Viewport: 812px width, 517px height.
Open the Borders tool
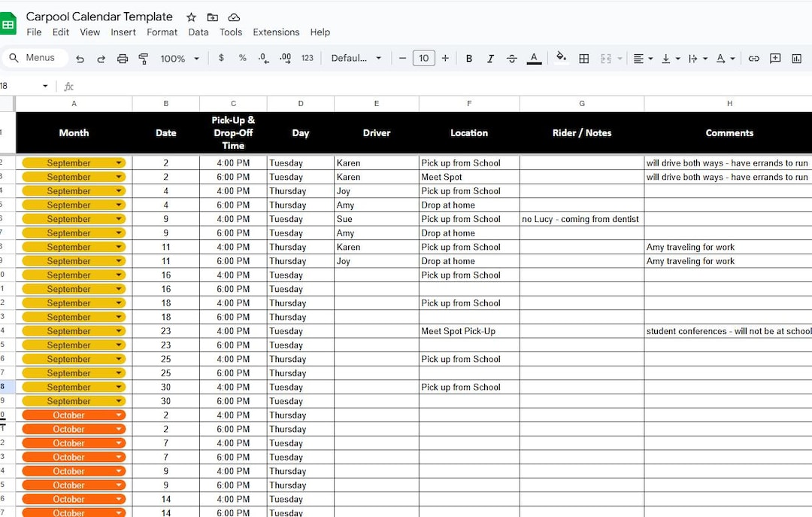pyautogui.click(x=583, y=59)
